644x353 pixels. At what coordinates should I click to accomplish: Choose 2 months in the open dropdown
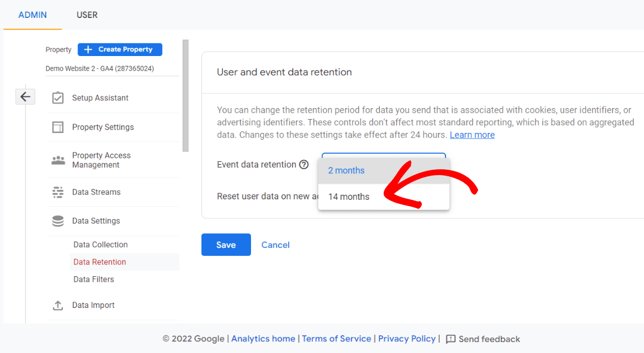tap(346, 170)
